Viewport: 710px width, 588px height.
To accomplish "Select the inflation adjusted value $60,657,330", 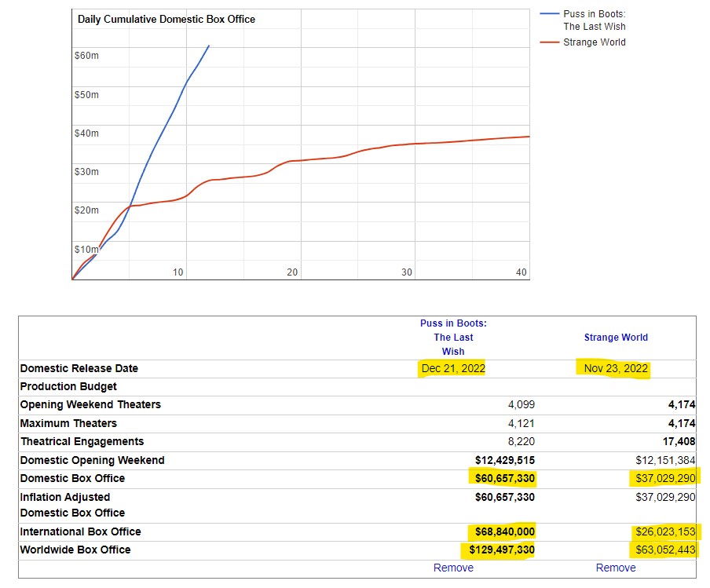I will pos(505,497).
